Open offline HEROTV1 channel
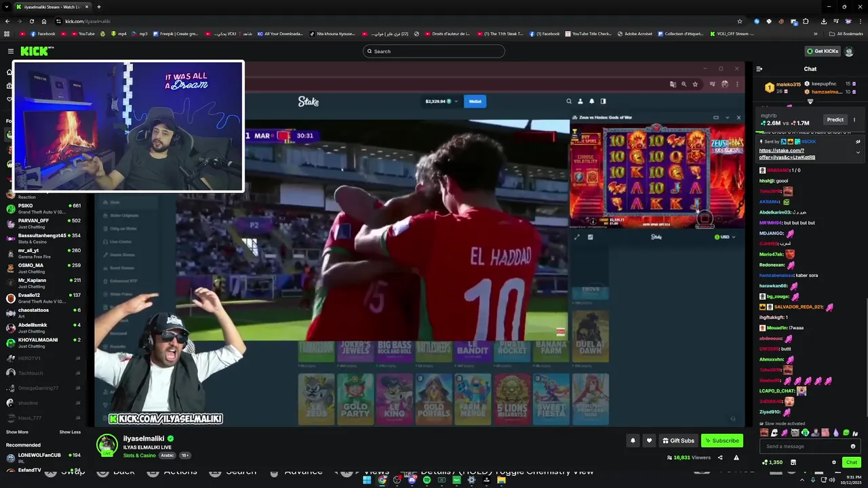Image resolution: width=868 pixels, height=488 pixels. 43,358
